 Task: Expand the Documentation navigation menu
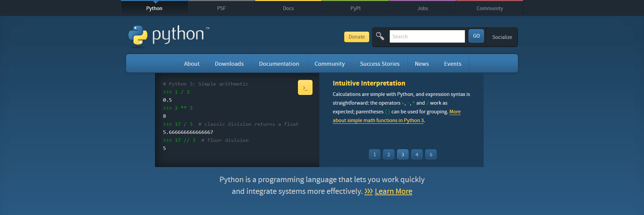coord(279,64)
